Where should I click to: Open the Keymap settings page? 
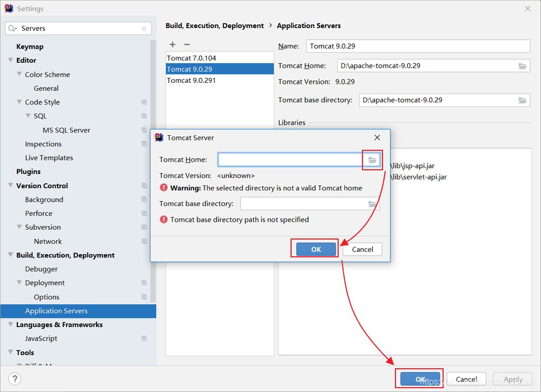tap(30, 46)
